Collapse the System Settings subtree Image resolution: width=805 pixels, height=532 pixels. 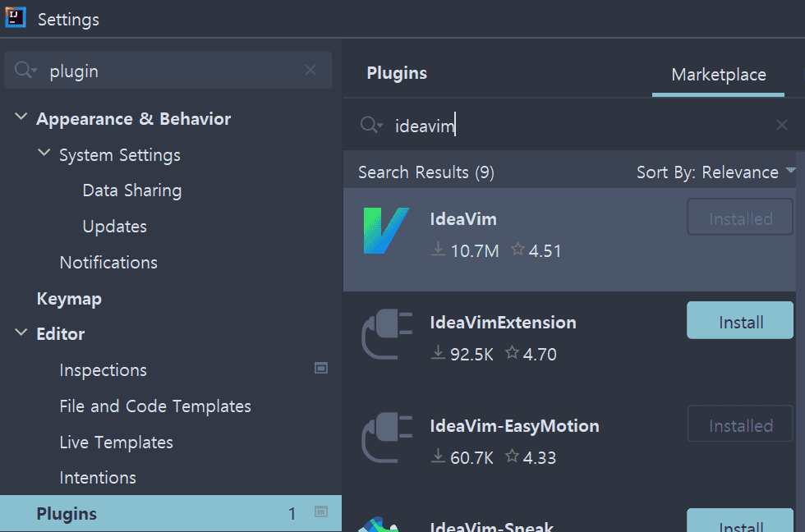pyautogui.click(x=44, y=153)
